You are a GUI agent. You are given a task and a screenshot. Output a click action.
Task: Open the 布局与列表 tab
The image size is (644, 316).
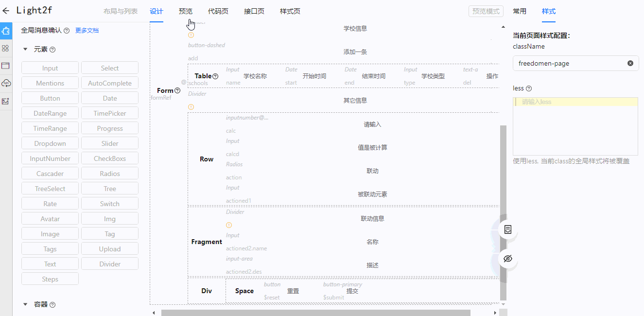121,11
